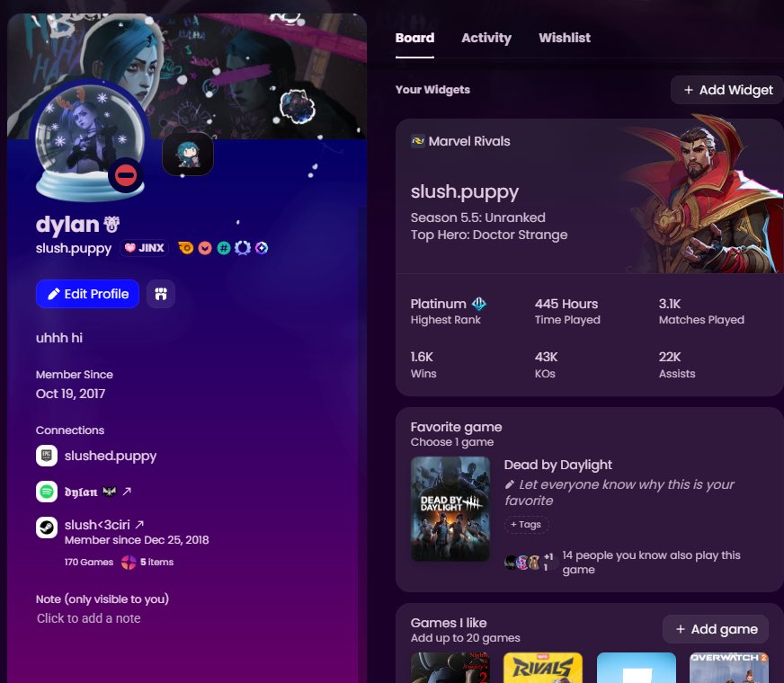Click the purple Nitro diamond badge

pos(262,248)
